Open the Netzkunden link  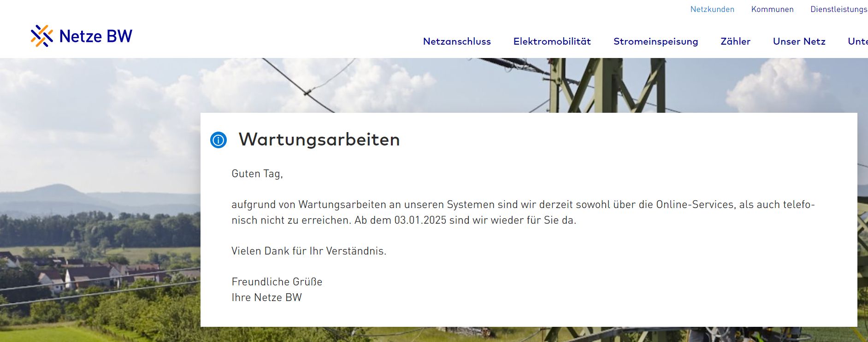(x=712, y=9)
